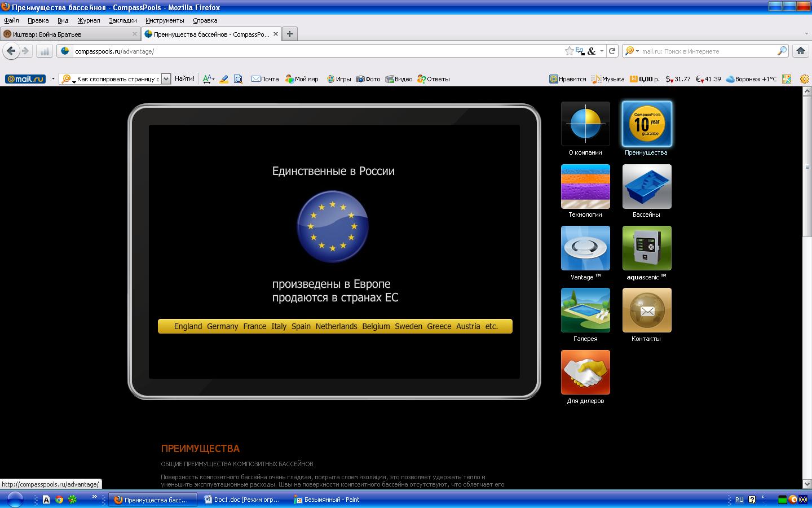Click the bar chart icon beside navigation arrows
812x508 pixels.
pos(45,51)
